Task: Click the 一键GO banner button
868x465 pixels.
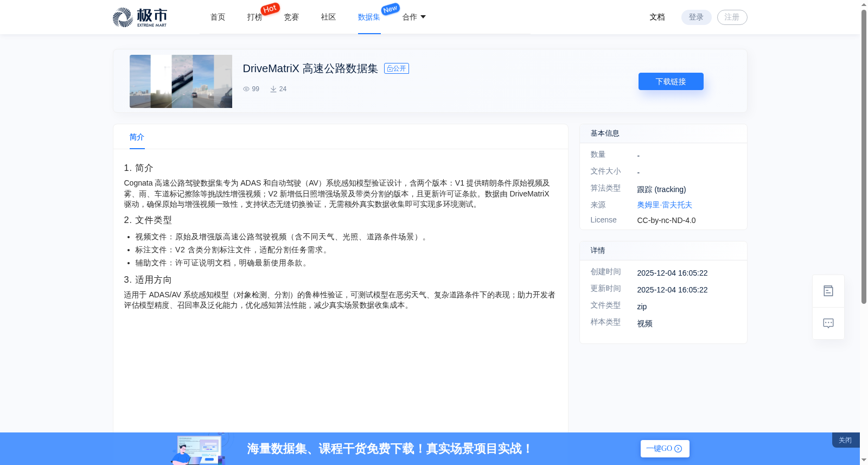Action: click(665, 449)
